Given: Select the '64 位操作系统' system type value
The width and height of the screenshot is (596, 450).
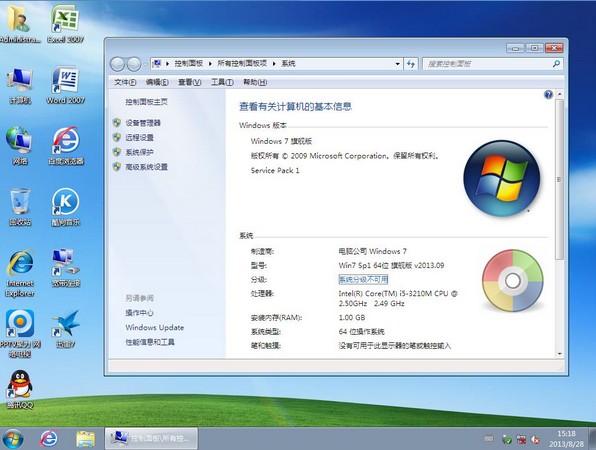Looking at the screenshot, I should coord(361,332).
